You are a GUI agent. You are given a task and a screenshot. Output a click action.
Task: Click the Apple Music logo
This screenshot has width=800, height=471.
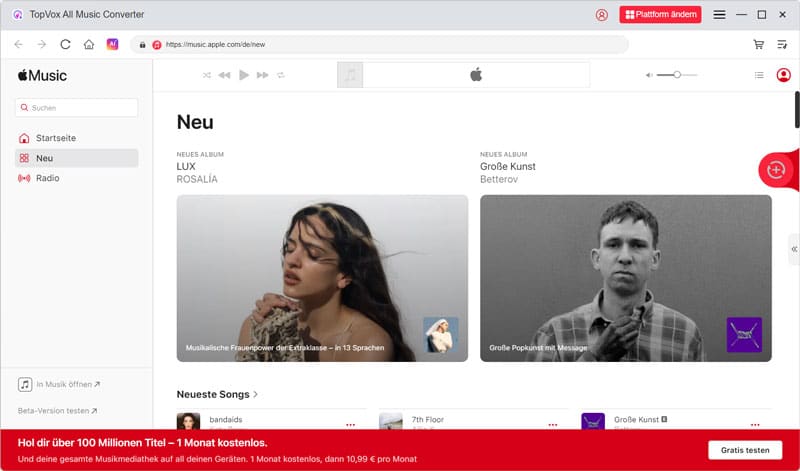tap(42, 76)
